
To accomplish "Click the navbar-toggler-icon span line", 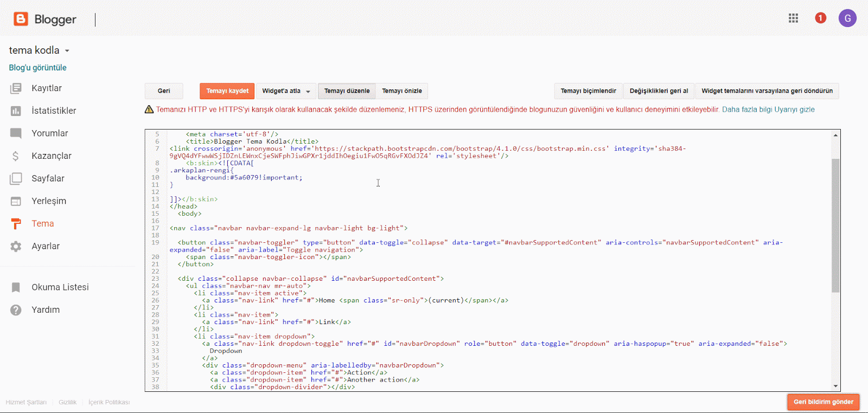I will pyautogui.click(x=269, y=257).
